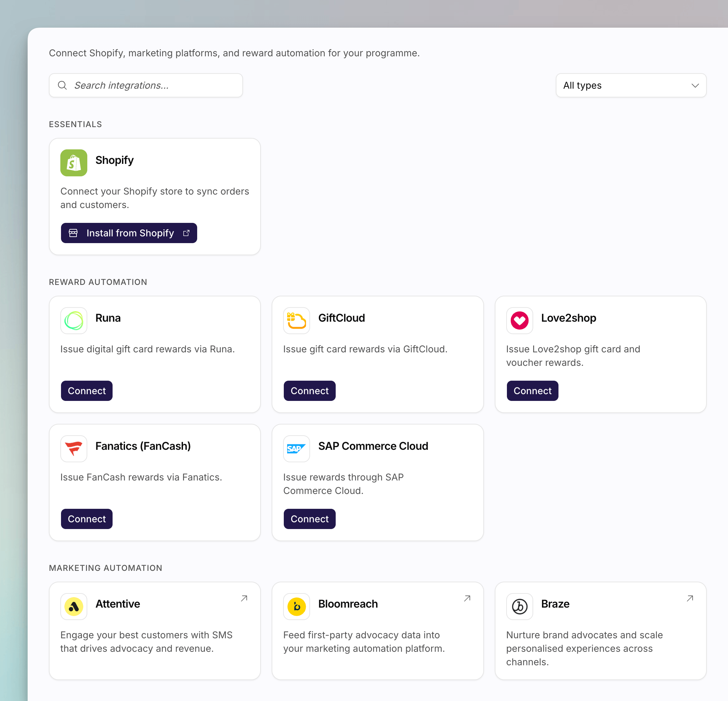The width and height of the screenshot is (728, 701).
Task: Click the Love2shop card title
Action: tap(568, 318)
